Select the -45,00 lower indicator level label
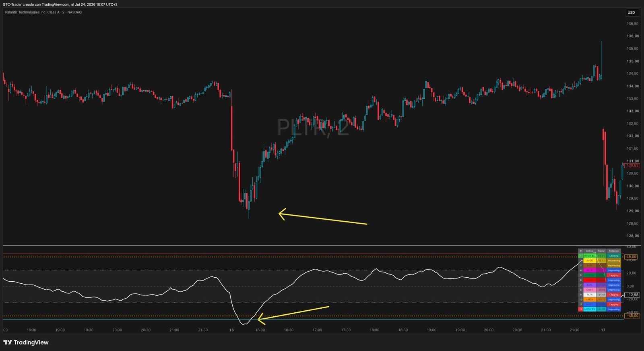The image size is (644, 351). 632,316
